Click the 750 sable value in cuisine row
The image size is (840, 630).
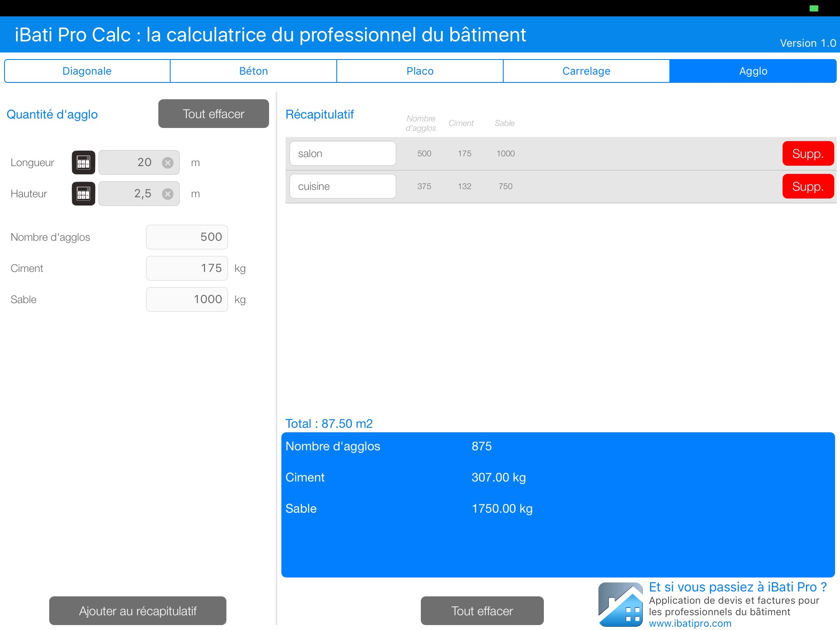[506, 186]
